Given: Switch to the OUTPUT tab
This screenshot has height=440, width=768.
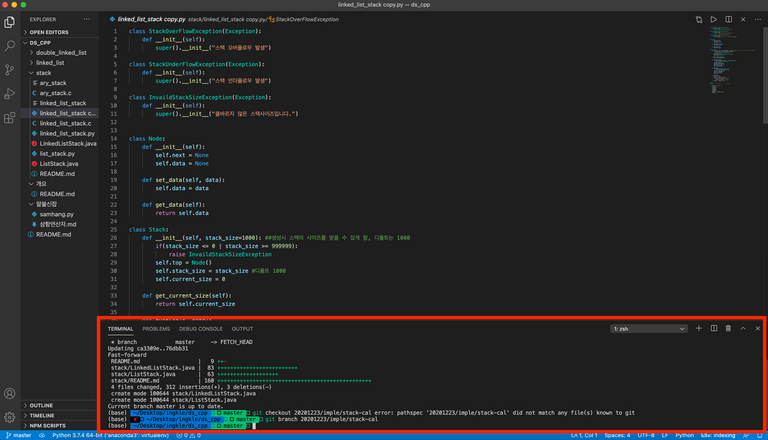Looking at the screenshot, I should (242, 329).
